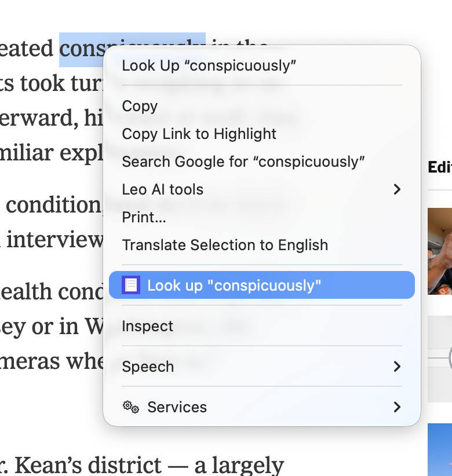
Task: Click "Kean's district — a largely" text
Action: (x=149, y=465)
